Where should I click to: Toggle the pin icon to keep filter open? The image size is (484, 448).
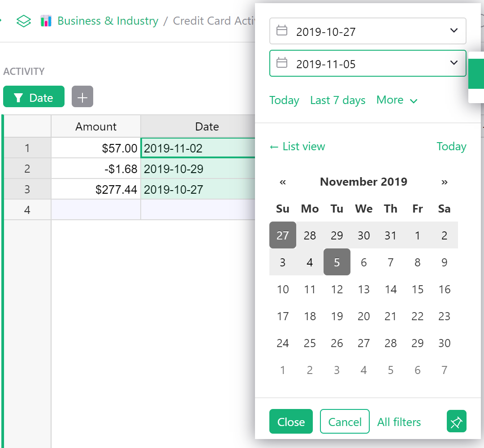[x=456, y=421]
